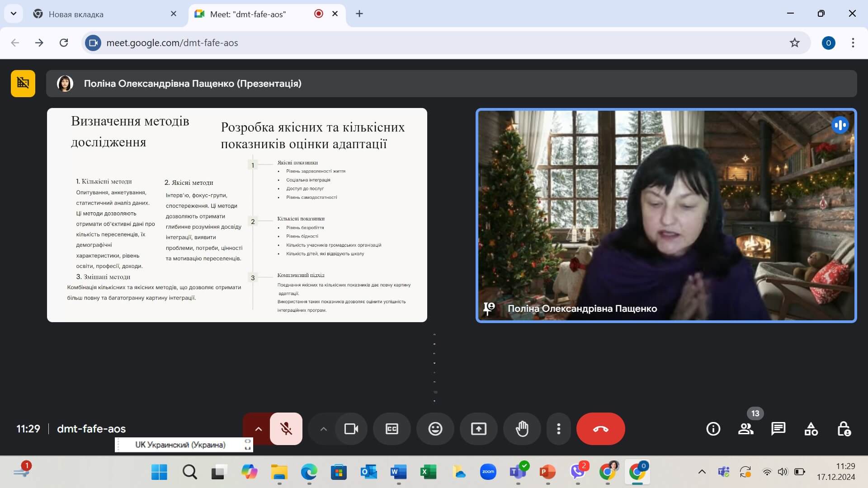Open the participants panel showing 13 people
Viewport: 868px width, 488px height.
745,429
